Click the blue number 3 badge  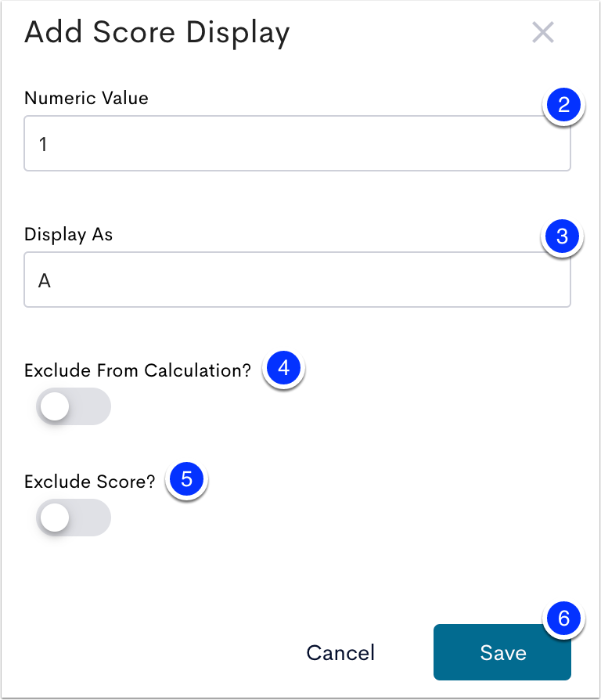562,236
